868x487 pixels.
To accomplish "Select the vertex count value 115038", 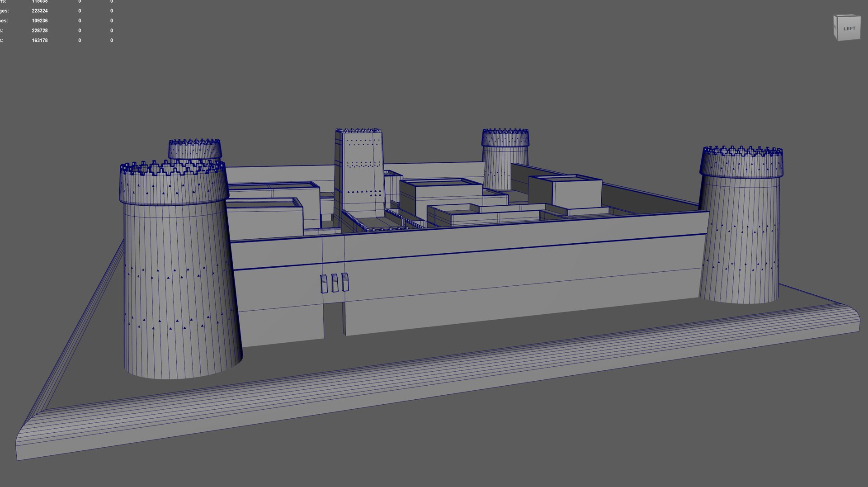I will pos(40,1).
